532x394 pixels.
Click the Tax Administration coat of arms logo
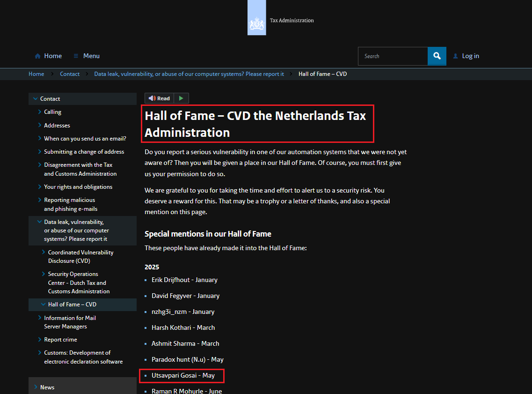click(256, 18)
